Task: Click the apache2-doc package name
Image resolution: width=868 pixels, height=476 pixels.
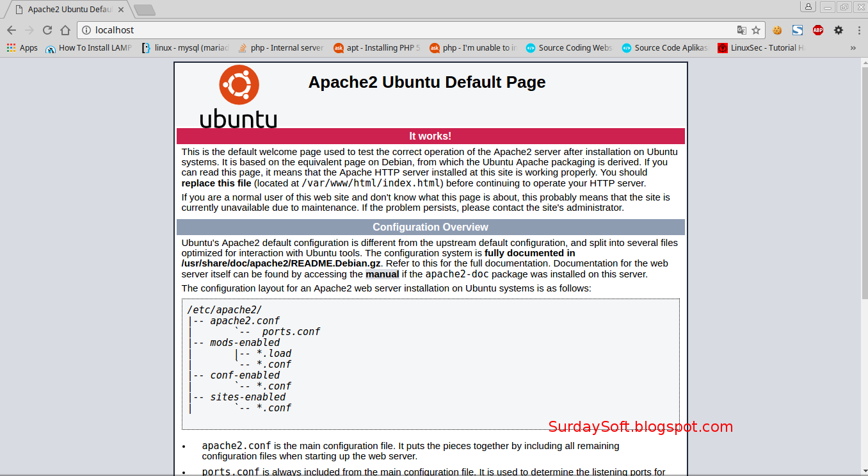Action: pyautogui.click(x=457, y=274)
